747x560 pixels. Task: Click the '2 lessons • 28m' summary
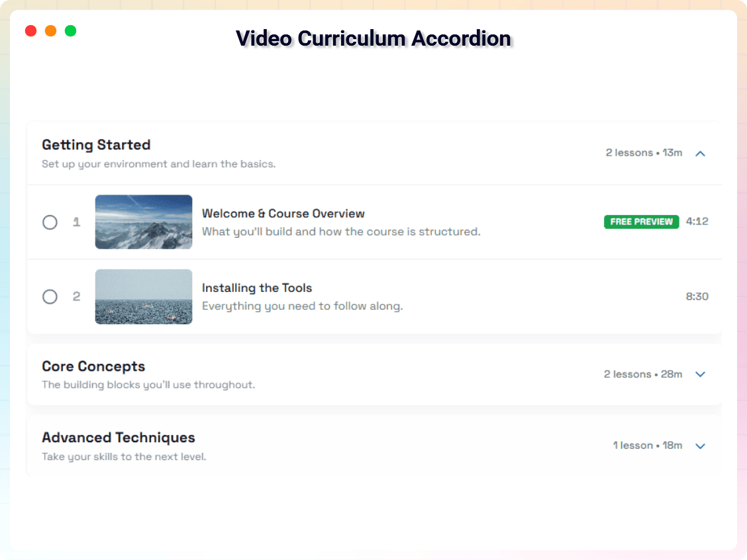(643, 374)
